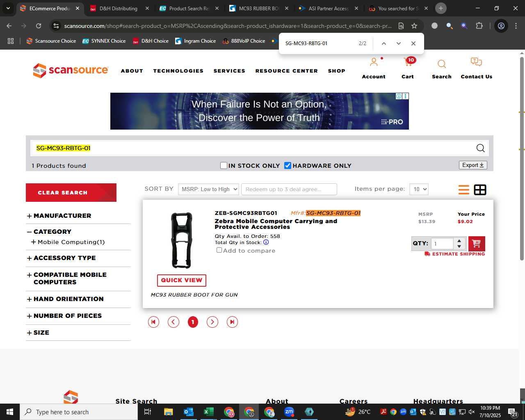Viewport: 525px width, 420px height.
Task: Reload the current page
Action: [39, 26]
